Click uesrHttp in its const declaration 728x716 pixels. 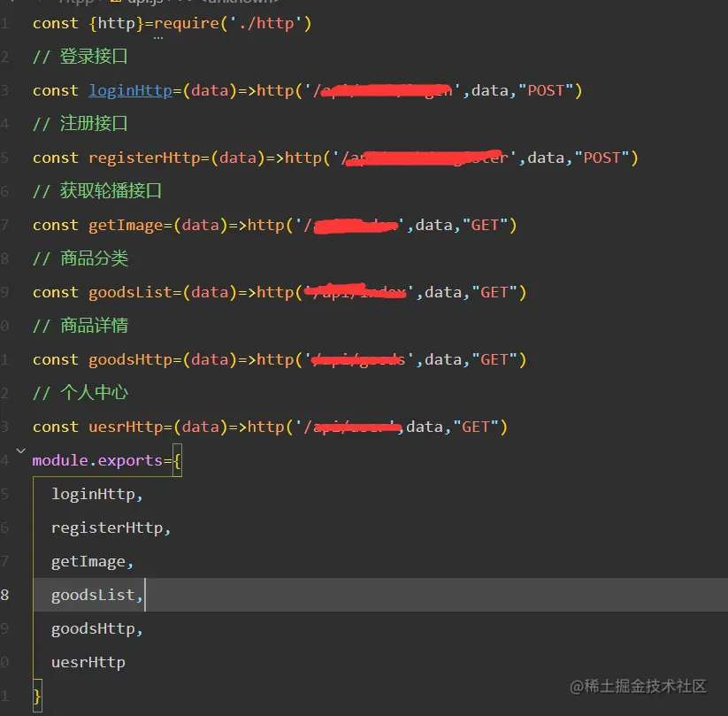point(126,427)
